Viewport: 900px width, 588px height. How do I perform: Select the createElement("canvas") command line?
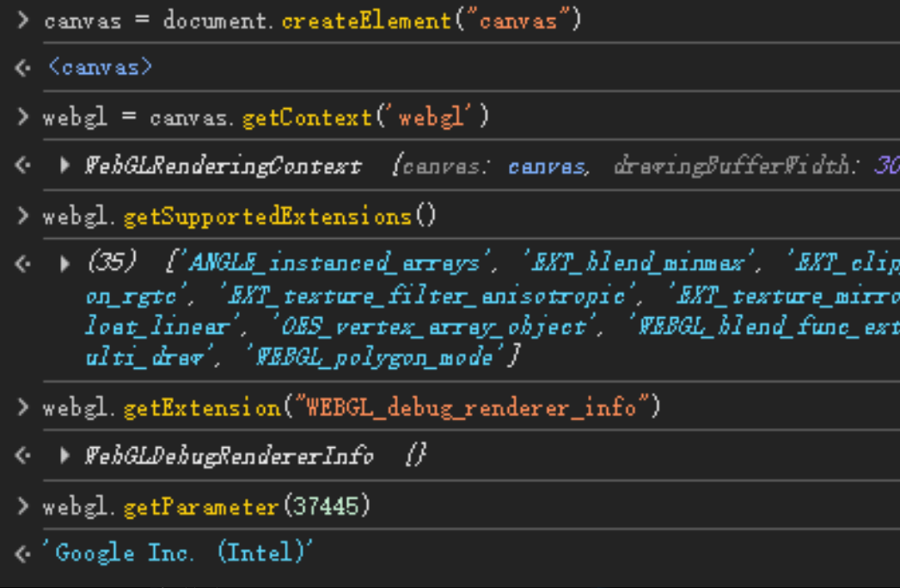[313, 21]
